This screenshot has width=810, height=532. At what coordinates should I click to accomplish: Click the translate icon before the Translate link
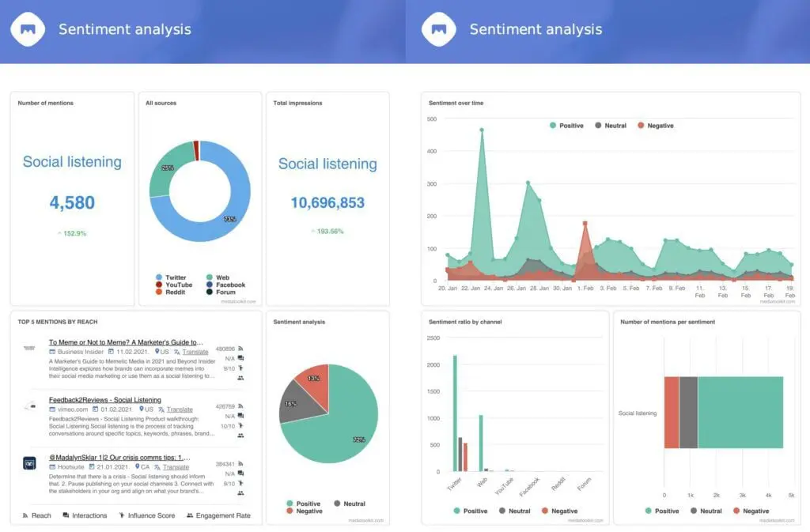coord(175,353)
